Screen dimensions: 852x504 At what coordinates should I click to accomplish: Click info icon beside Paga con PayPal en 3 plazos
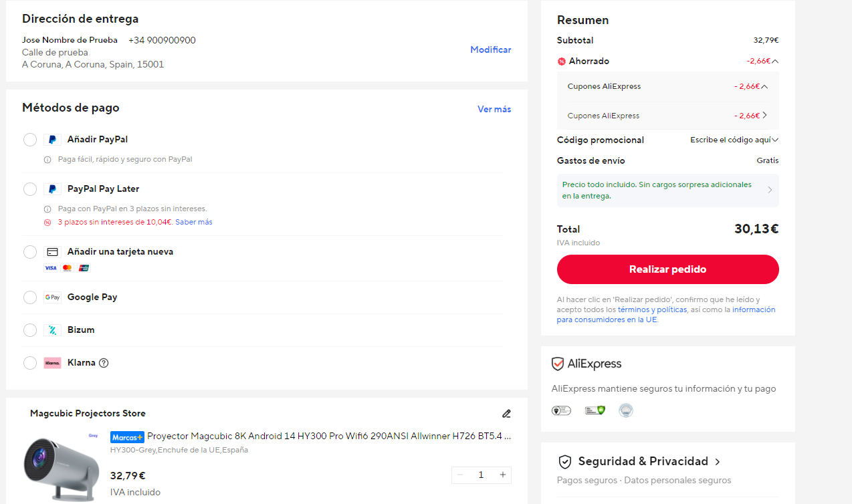point(47,209)
